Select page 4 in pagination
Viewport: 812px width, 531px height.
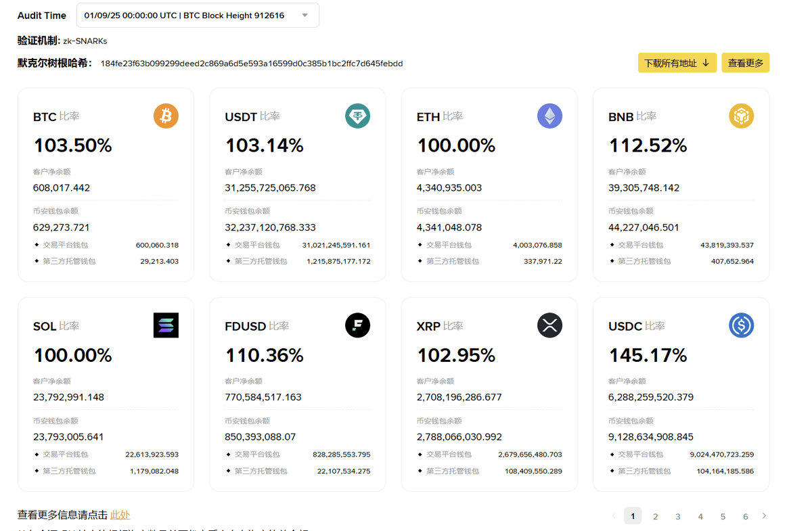coord(700,517)
